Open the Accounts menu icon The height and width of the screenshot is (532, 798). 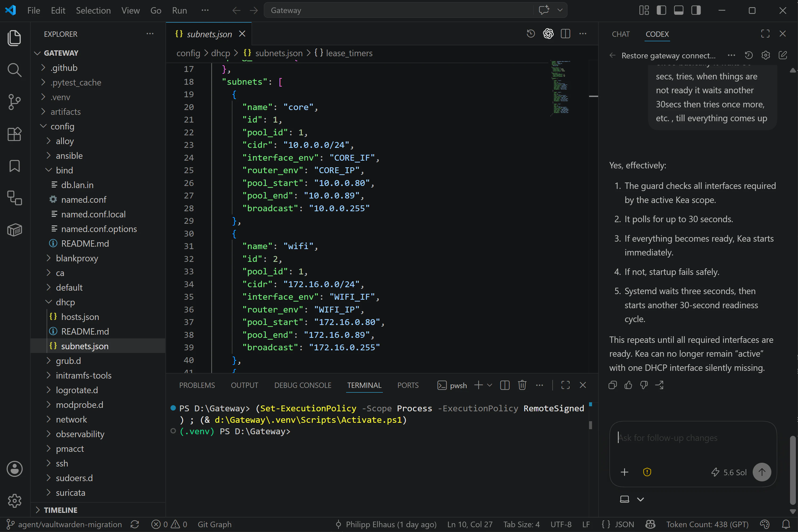coord(14,469)
